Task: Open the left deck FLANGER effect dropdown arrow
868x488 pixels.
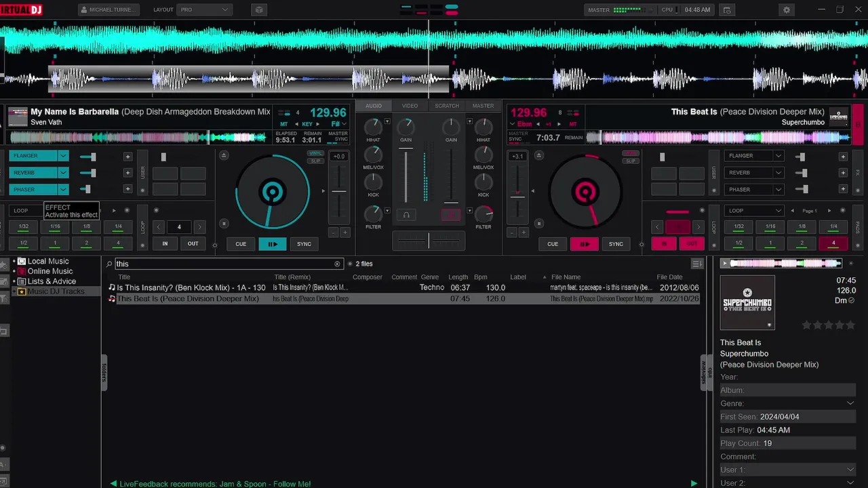Action: coord(63,156)
